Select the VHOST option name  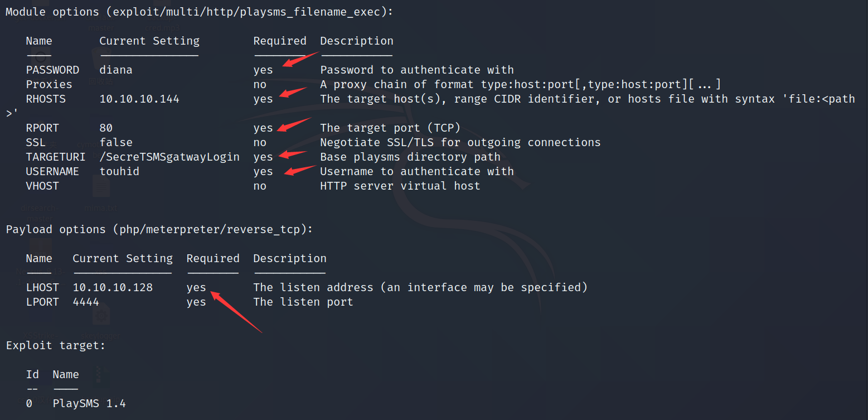[42, 186]
